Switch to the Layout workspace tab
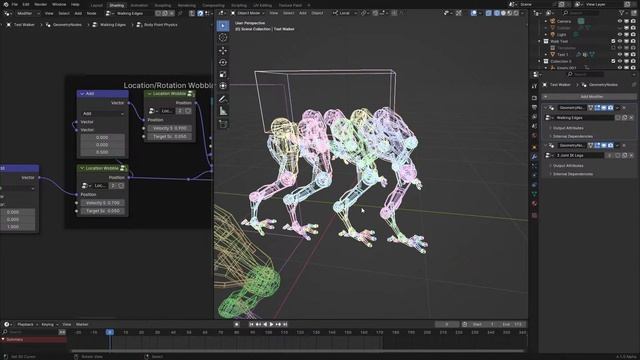 pyautogui.click(x=97, y=5)
